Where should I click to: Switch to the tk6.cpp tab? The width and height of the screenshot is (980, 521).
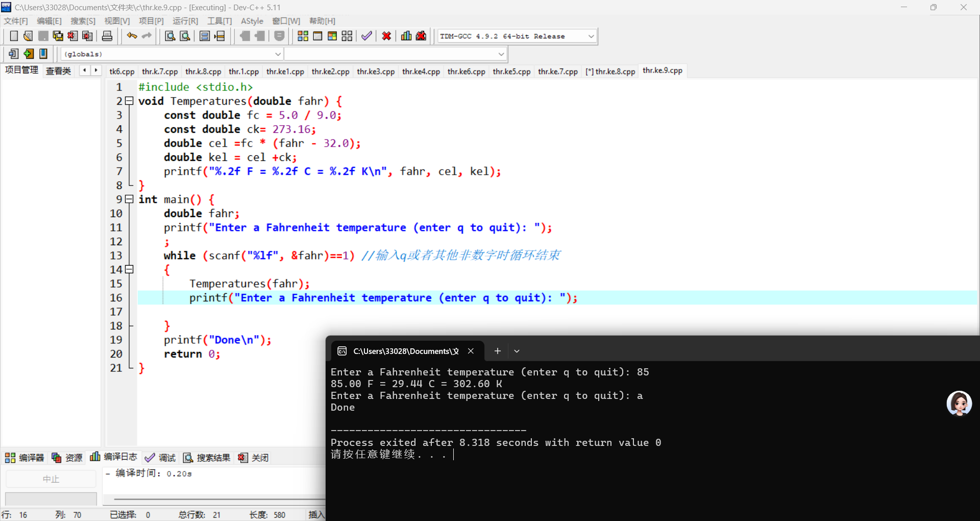tap(122, 72)
